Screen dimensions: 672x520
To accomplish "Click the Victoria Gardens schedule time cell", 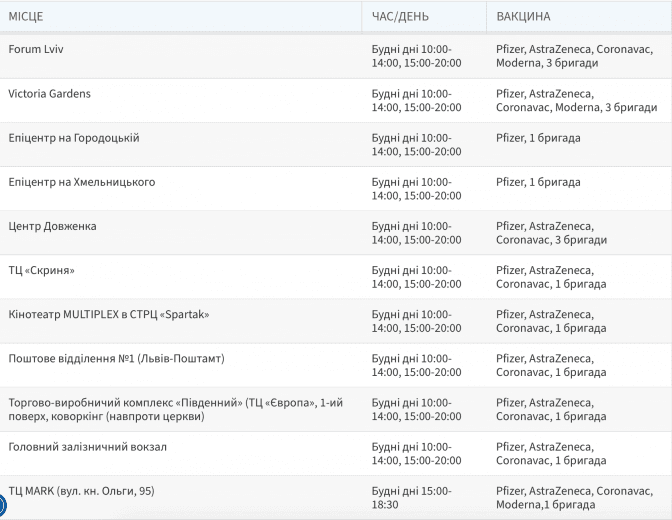I will click(416, 100).
